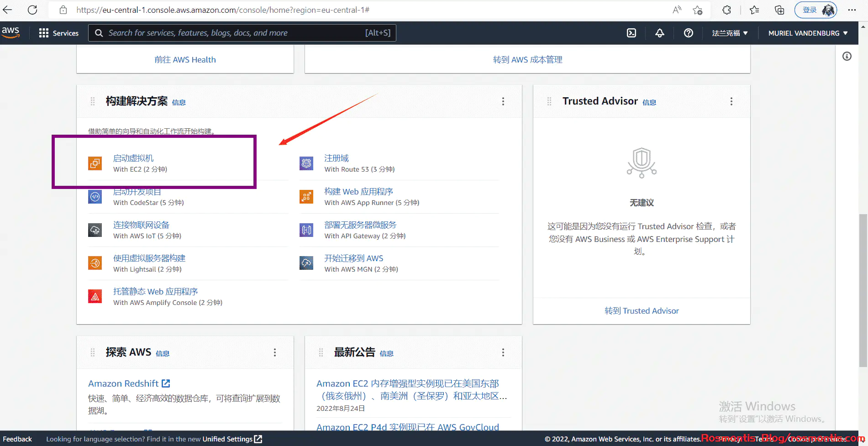Click the CodeStar project icon

tap(95, 197)
